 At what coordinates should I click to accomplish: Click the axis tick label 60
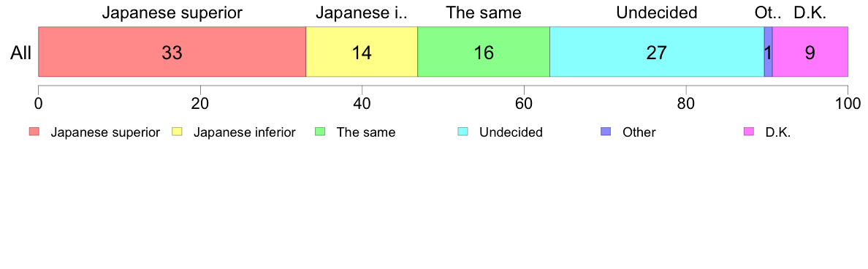(x=524, y=102)
